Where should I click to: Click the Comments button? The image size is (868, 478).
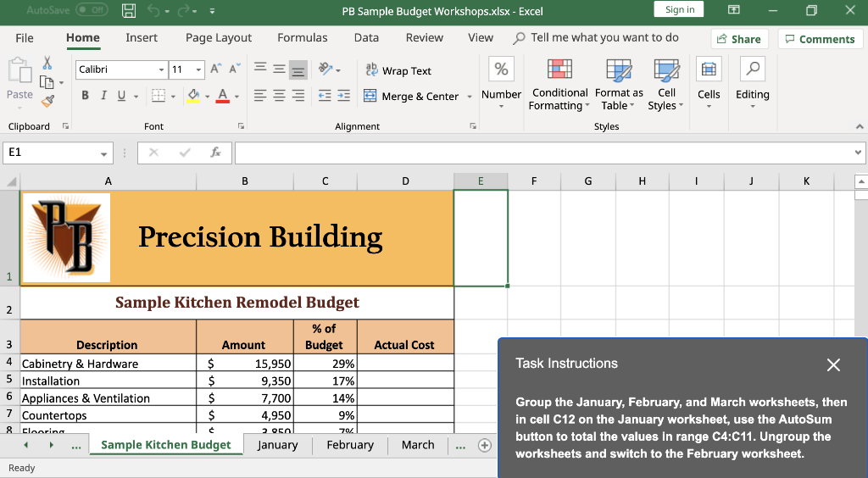pyautogui.click(x=820, y=39)
